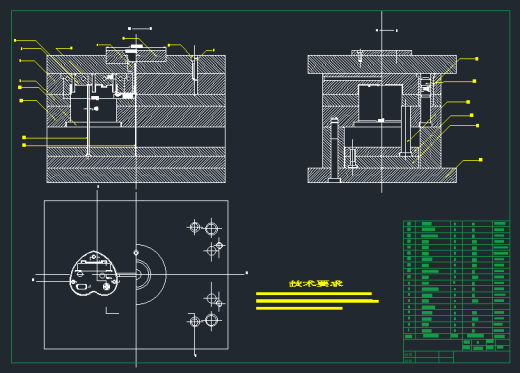This screenshot has width=520, height=373.
Task: Click the yellow "技术要求" heading
Action: pos(316,284)
